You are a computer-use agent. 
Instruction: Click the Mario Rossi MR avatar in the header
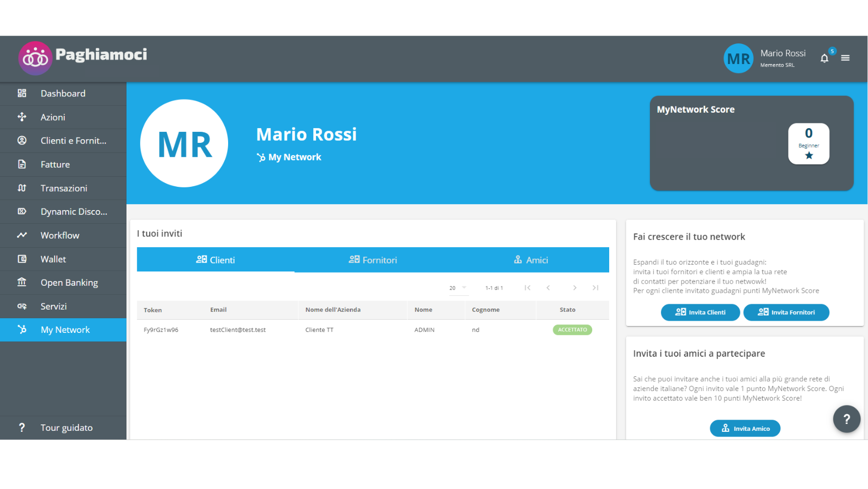738,58
